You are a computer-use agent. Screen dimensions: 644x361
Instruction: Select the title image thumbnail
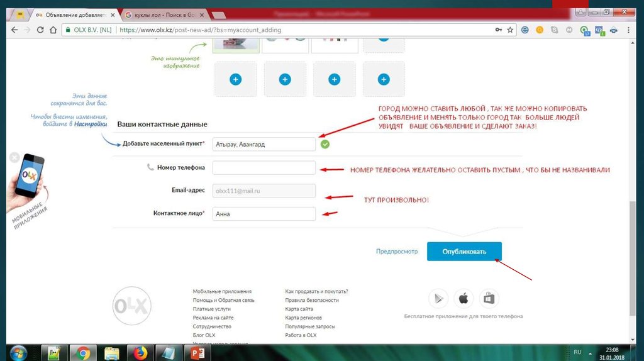pyautogui.click(x=236, y=45)
